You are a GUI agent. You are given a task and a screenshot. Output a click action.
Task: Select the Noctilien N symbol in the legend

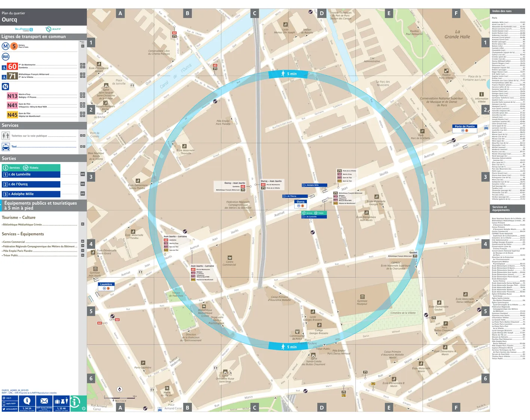tap(5, 86)
